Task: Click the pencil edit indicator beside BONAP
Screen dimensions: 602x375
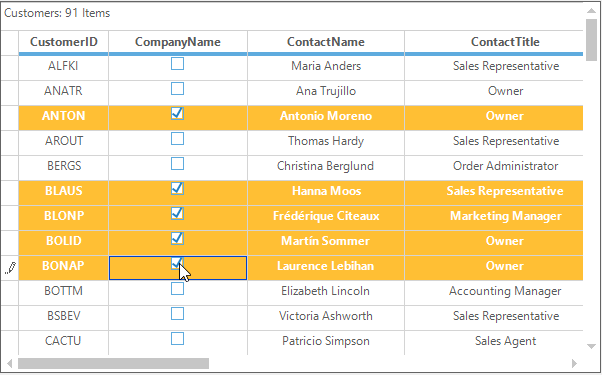Action: click(10, 268)
